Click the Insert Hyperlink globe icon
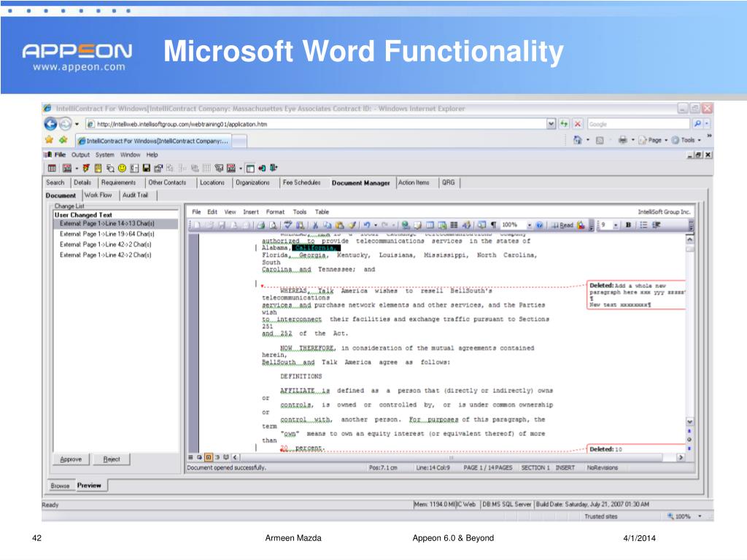This screenshot has height=560, width=747. click(x=406, y=225)
